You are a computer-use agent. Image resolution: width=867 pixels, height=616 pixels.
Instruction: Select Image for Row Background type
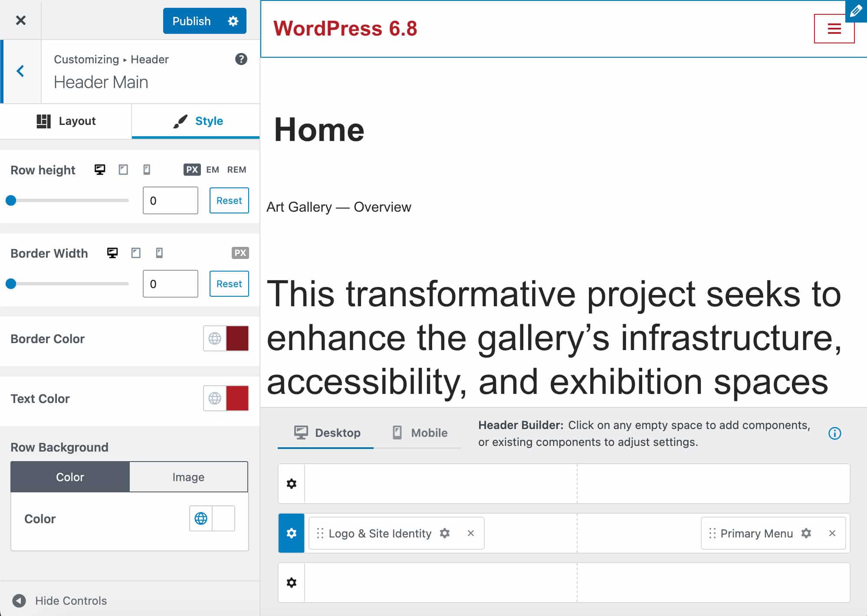[x=188, y=477]
